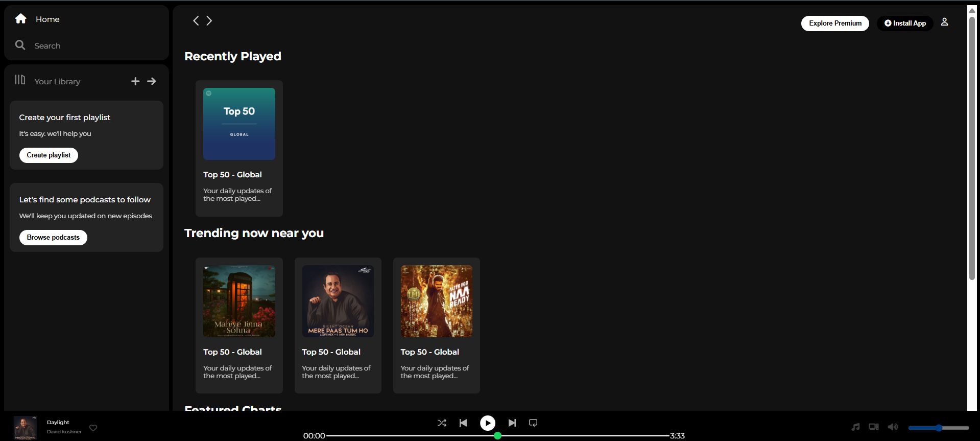Open the Mahiye Jinna Sohna cover card

tap(239, 326)
